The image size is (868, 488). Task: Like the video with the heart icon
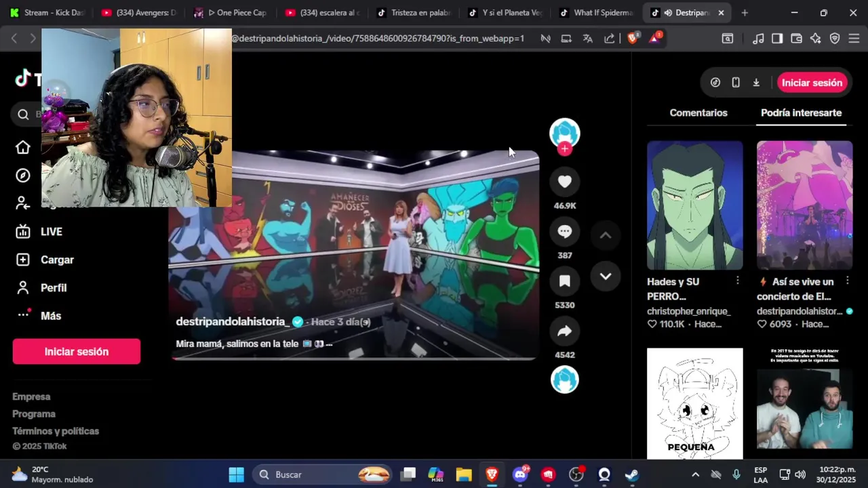(564, 182)
